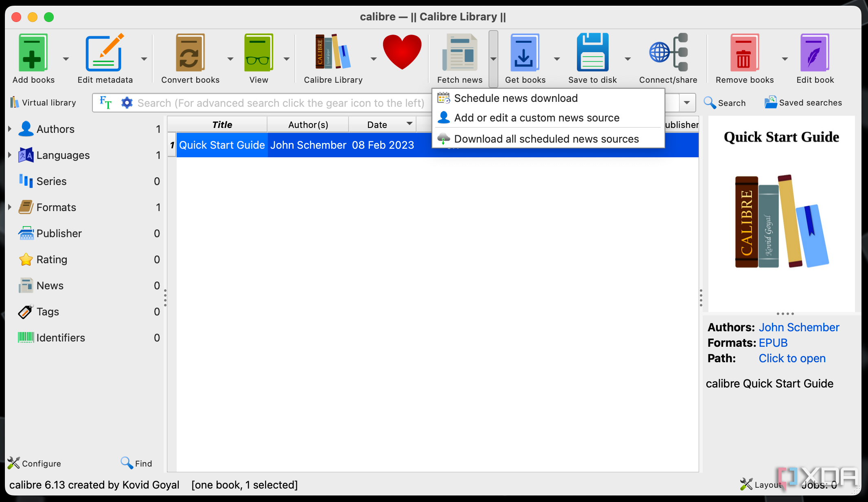Click Find in the Tag browser

coord(136,463)
